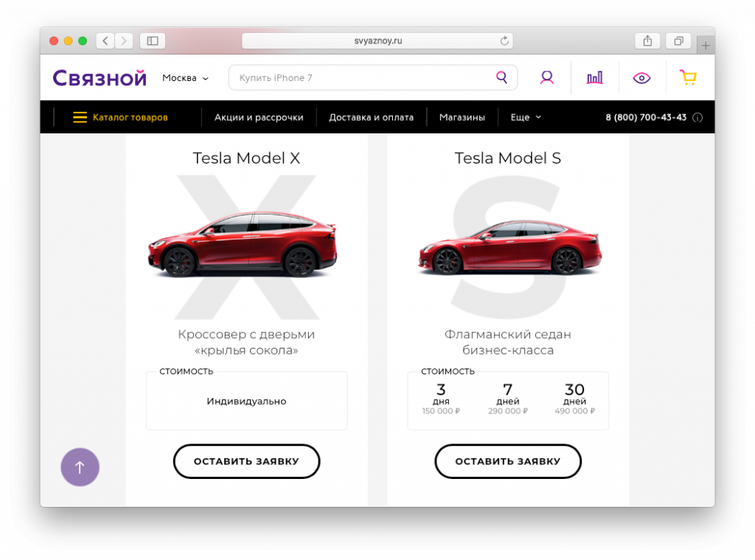Click Оставить заявку for Tesla Model X
This screenshot has height=560, width=755.
pyautogui.click(x=246, y=461)
